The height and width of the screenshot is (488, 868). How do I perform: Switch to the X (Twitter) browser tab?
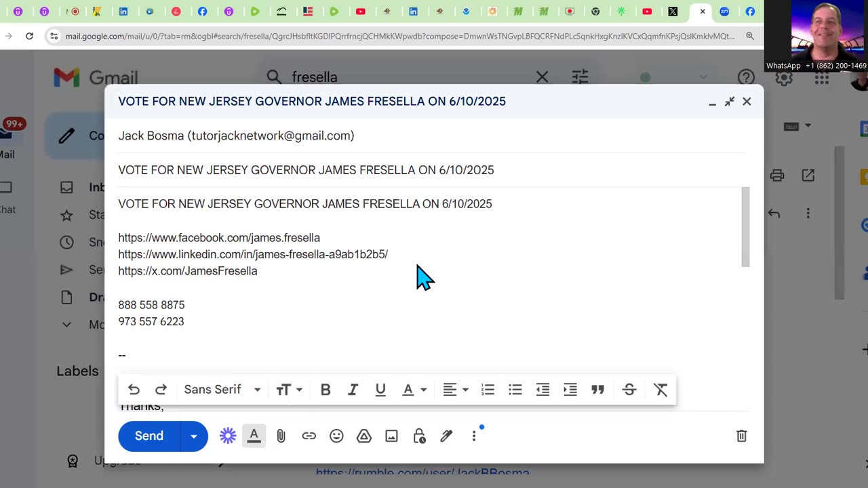tap(673, 12)
